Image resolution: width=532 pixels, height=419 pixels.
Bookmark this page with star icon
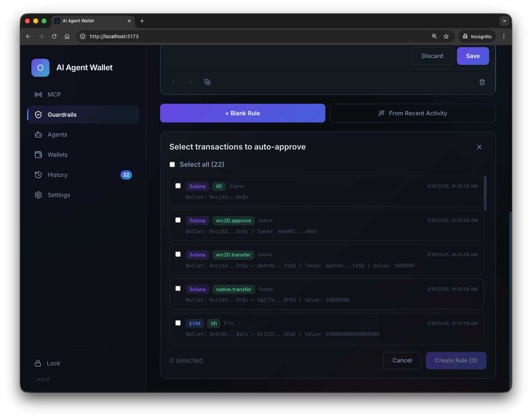coord(446,36)
